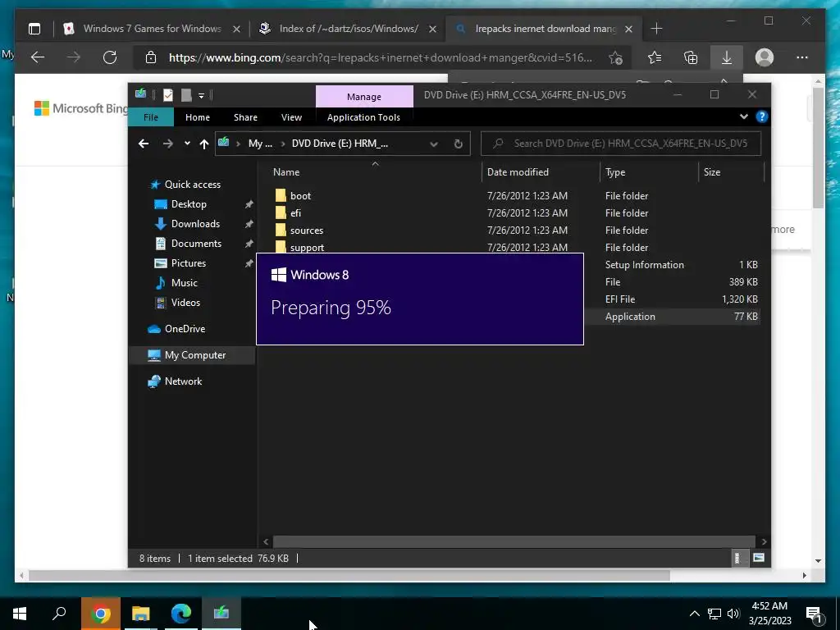Expand the Explorer ribbon chevron

click(x=743, y=116)
